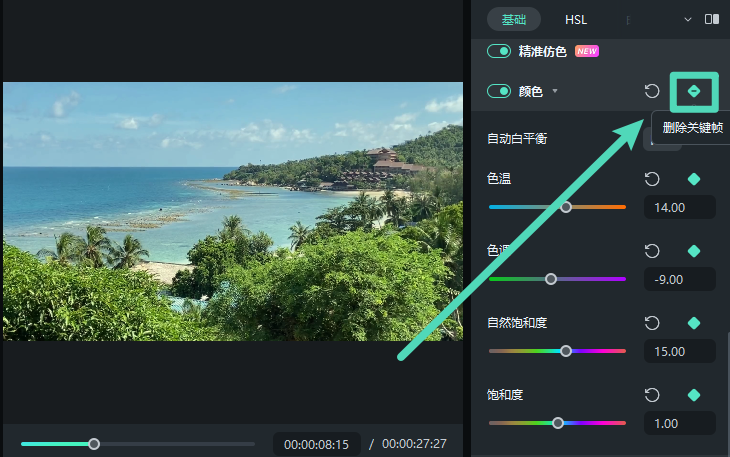The image size is (730, 457).
Task: Edit the 自然饱和度 value field 15.00
Action: click(680, 351)
